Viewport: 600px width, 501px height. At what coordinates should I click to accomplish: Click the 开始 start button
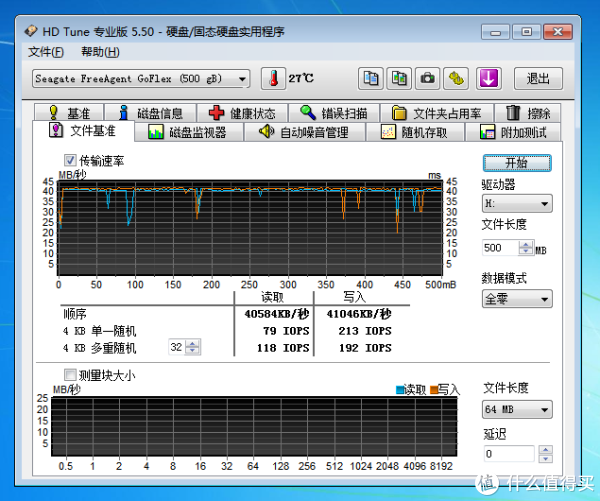(517, 163)
